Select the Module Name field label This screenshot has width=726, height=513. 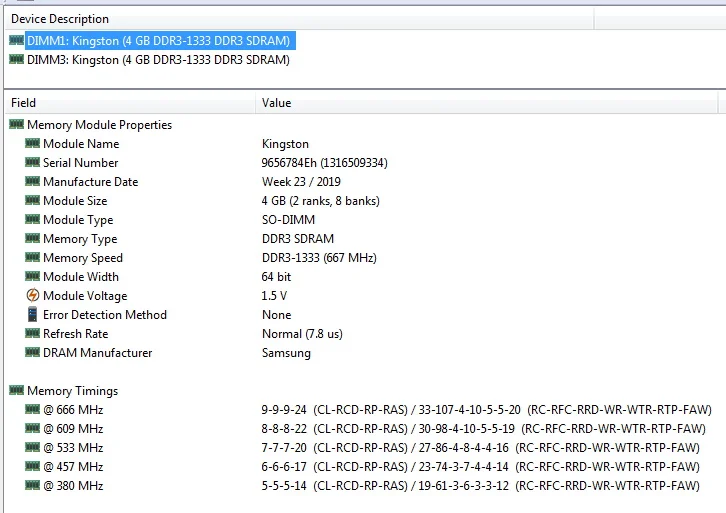81,144
